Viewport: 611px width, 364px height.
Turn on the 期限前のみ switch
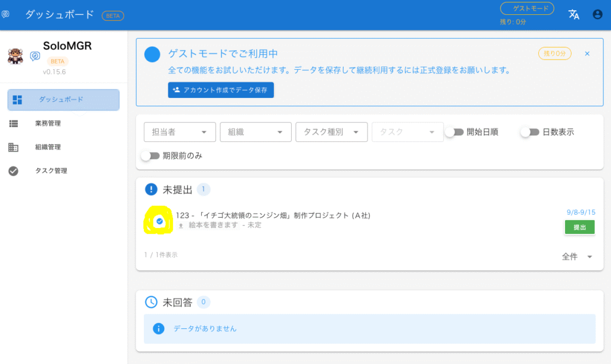pos(150,156)
